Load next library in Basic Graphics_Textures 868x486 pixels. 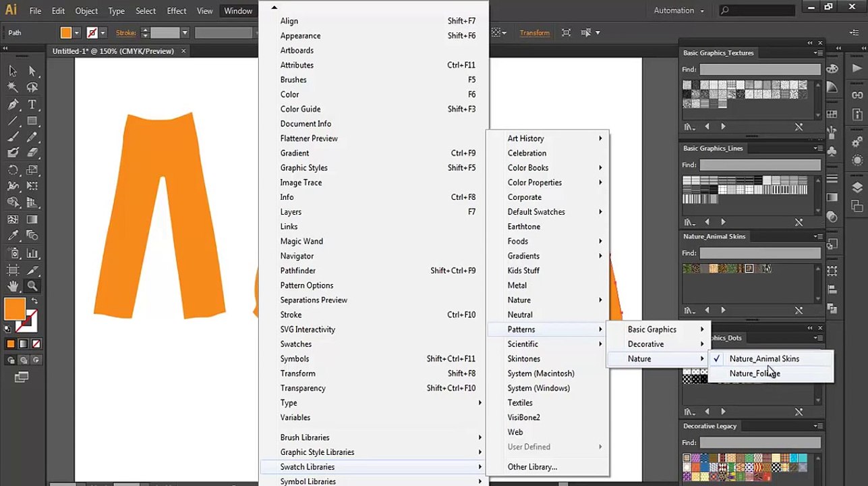[723, 127]
